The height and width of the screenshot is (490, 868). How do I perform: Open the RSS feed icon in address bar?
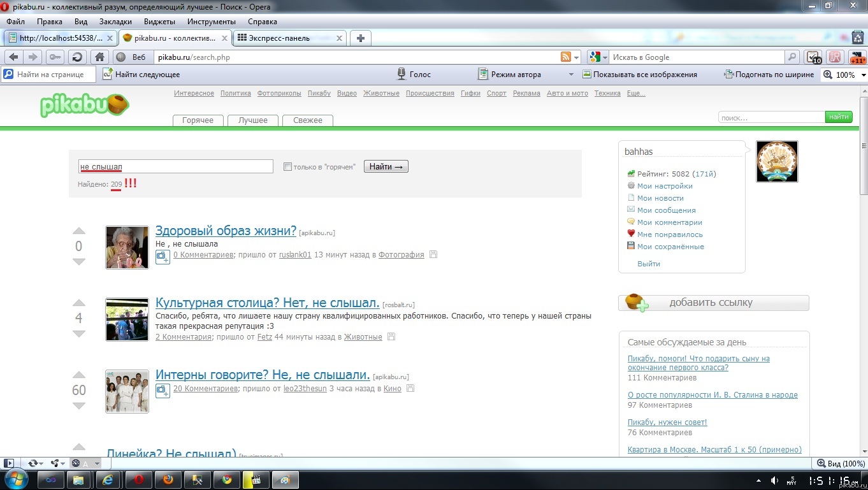pyautogui.click(x=565, y=57)
